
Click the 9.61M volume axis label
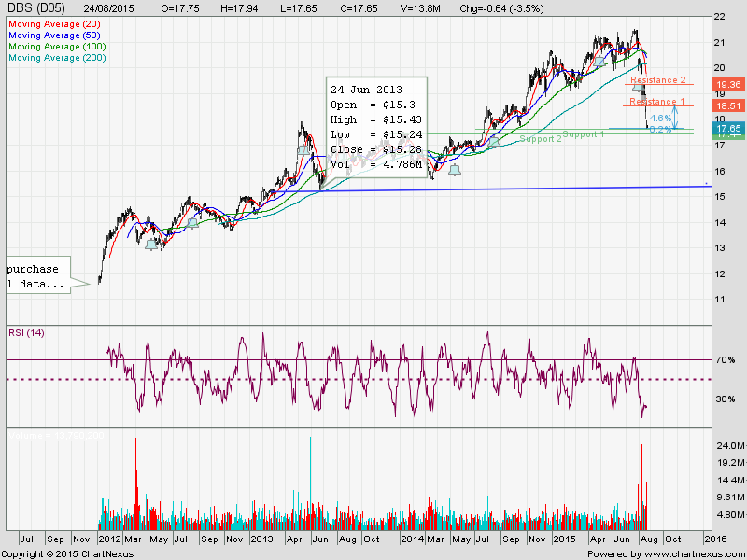pyautogui.click(x=731, y=497)
